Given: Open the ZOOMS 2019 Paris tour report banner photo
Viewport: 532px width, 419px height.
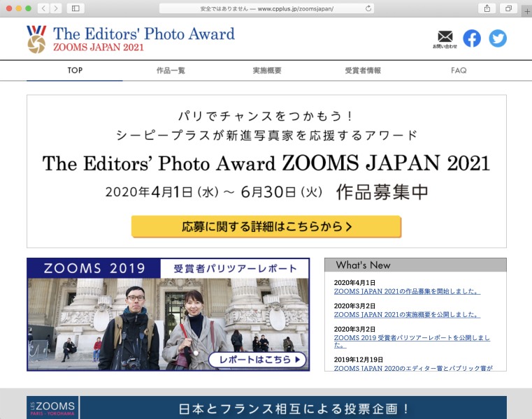Looking at the screenshot, I should 168,324.
